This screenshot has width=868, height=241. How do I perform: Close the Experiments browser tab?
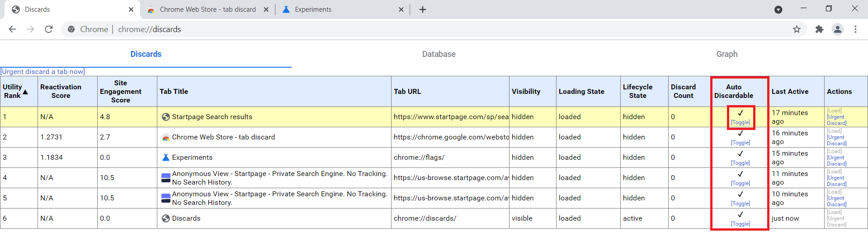coord(401,9)
